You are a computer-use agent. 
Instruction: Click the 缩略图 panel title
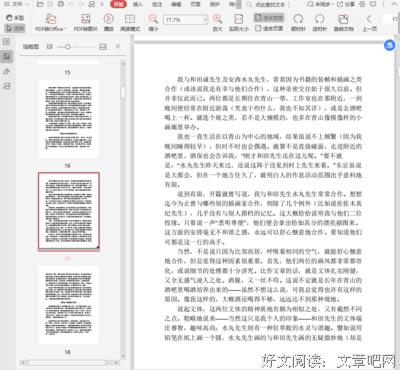coord(31,47)
